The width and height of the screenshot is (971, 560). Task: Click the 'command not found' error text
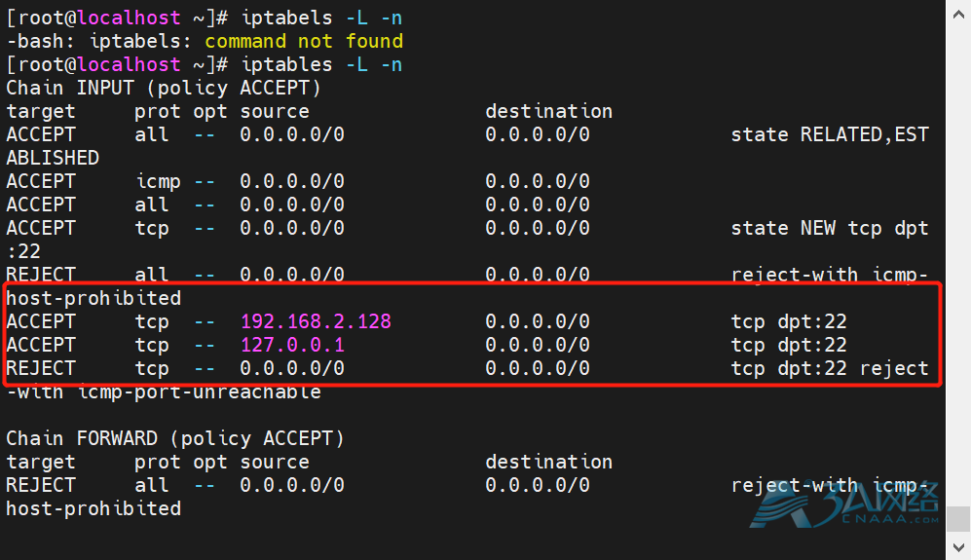pos(303,41)
